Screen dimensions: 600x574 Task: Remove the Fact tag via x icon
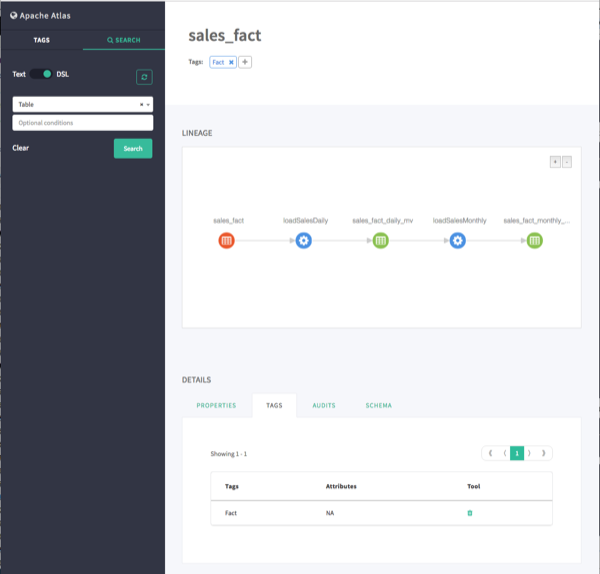click(231, 62)
